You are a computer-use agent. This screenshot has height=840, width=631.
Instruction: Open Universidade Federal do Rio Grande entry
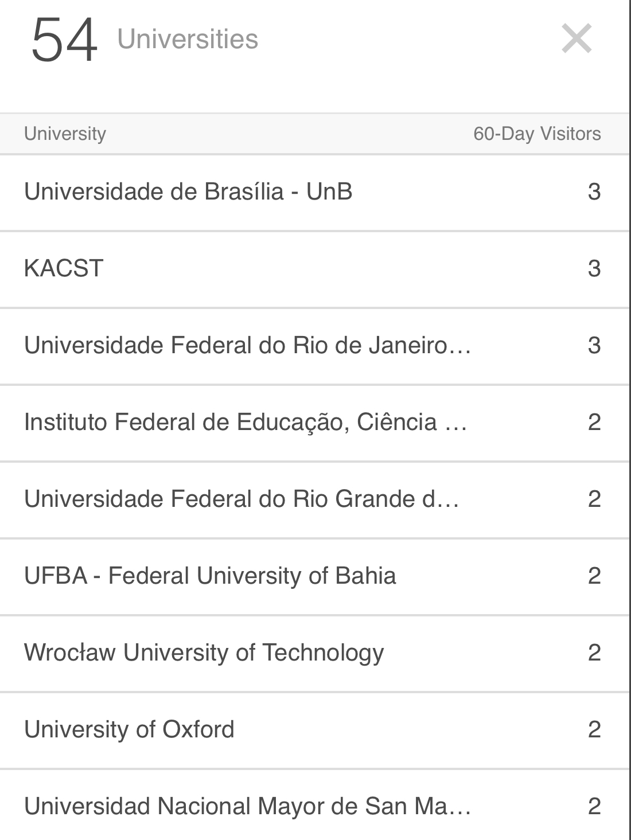(241, 499)
